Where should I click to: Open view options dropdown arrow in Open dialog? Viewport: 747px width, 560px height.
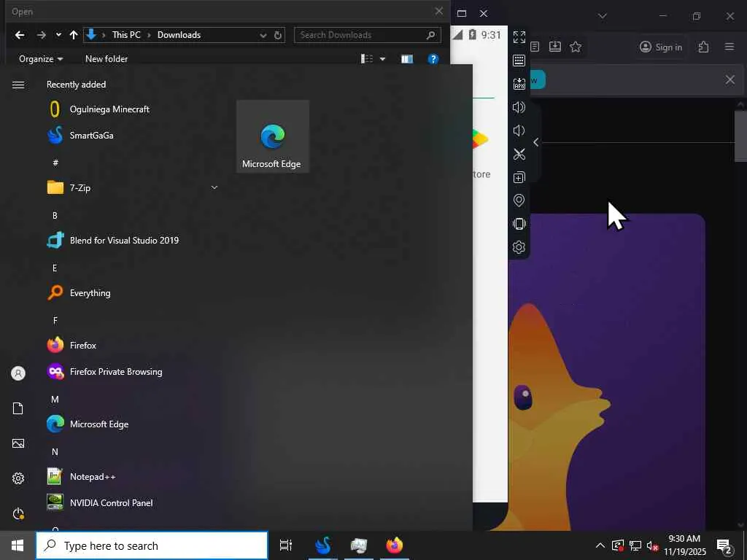(x=382, y=59)
